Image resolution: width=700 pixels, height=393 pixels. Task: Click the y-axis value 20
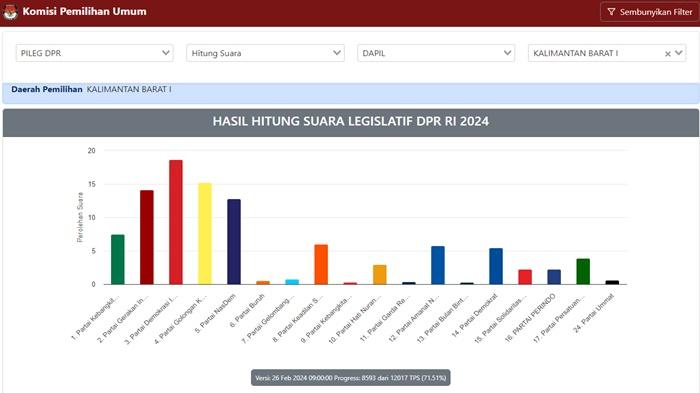91,151
